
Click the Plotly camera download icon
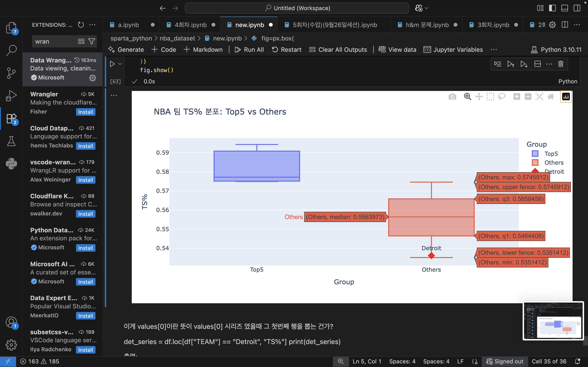452,97
